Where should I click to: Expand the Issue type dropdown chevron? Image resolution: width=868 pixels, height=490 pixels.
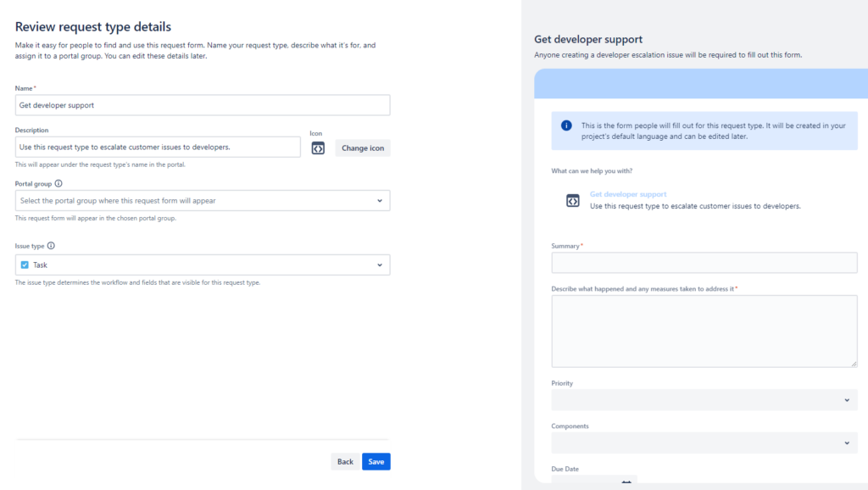pos(379,264)
